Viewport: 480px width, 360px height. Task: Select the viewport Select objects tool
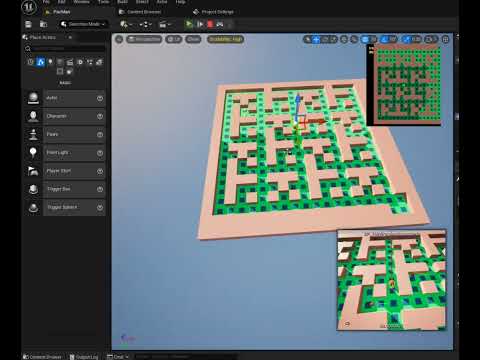tap(307, 39)
